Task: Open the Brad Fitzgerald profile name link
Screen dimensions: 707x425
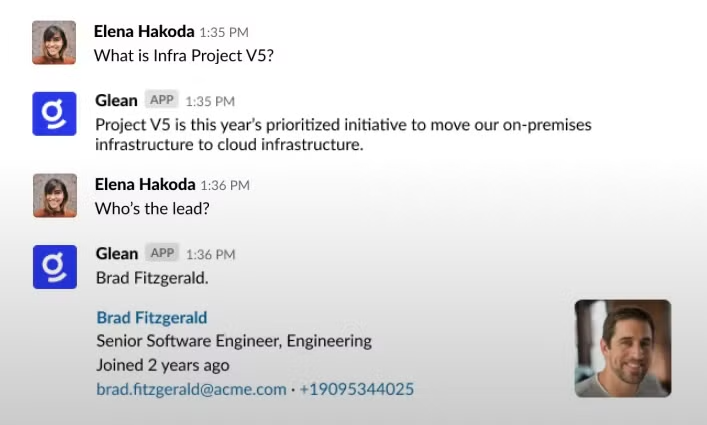Action: [151, 317]
